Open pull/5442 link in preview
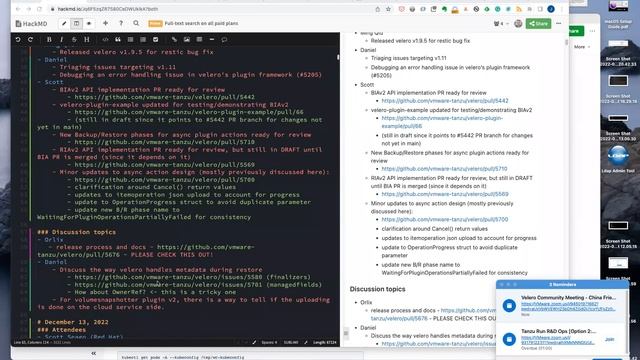640x360 pixels. [x=445, y=101]
